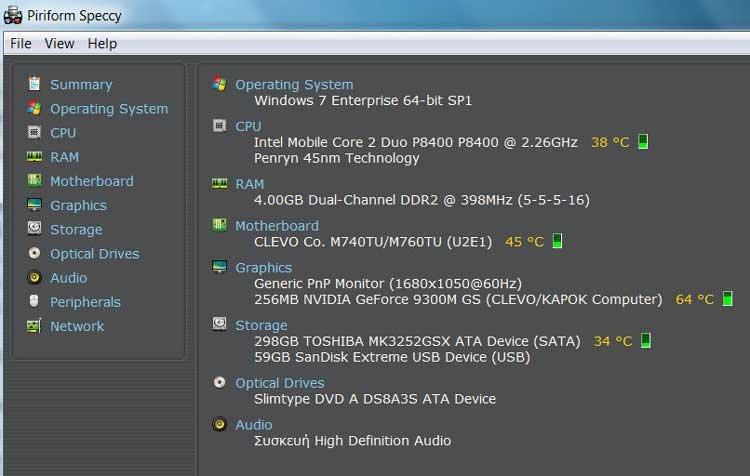Select the Network card icon in sidebar
Screen dimensions: 750x476
[x=35, y=326]
